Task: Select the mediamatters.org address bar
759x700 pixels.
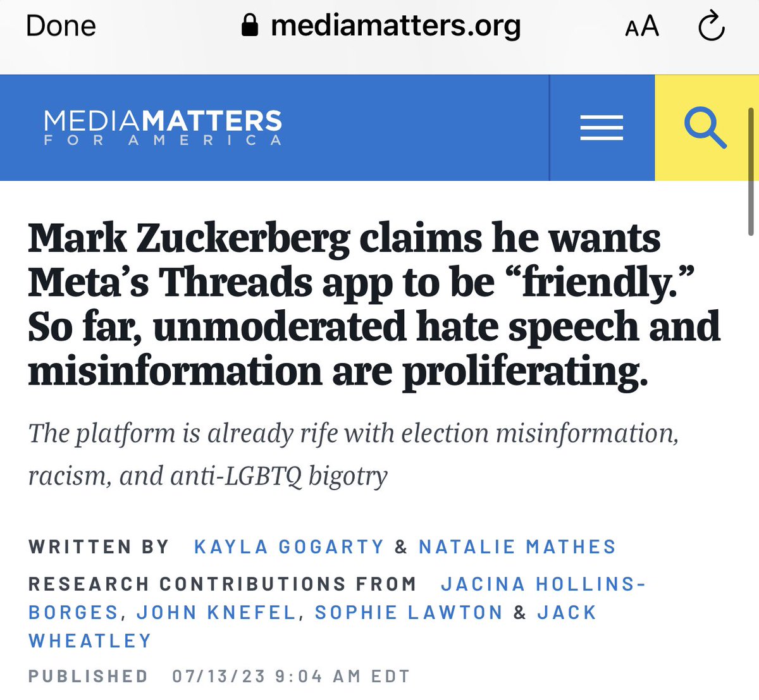Action: click(x=381, y=26)
